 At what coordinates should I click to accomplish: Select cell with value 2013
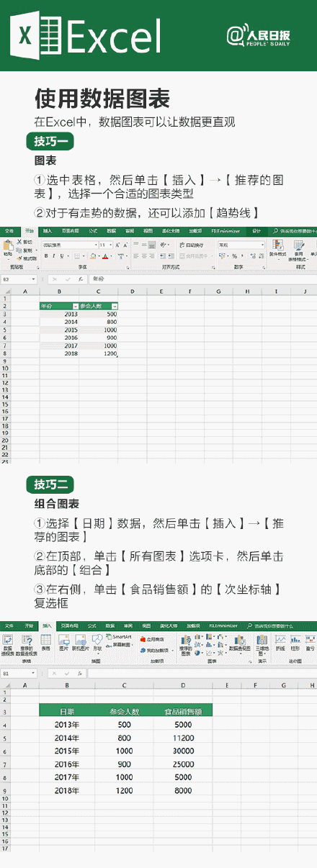tap(60, 314)
